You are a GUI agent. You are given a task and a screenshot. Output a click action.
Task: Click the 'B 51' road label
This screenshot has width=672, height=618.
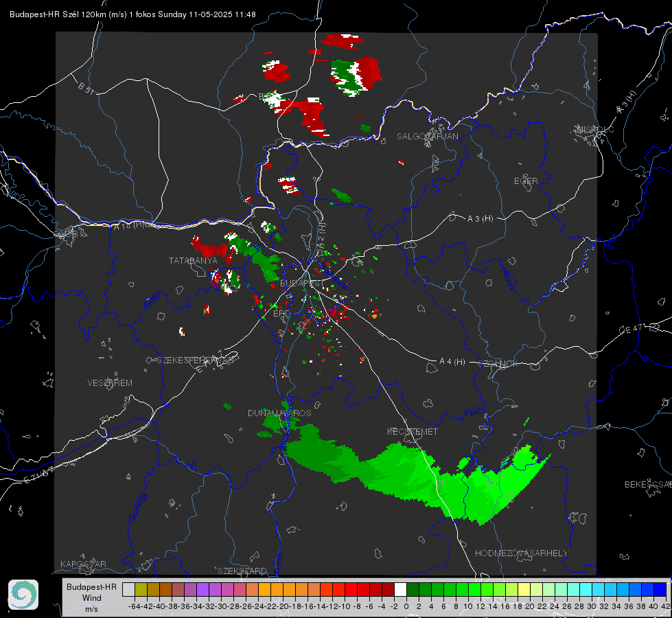(x=86, y=88)
